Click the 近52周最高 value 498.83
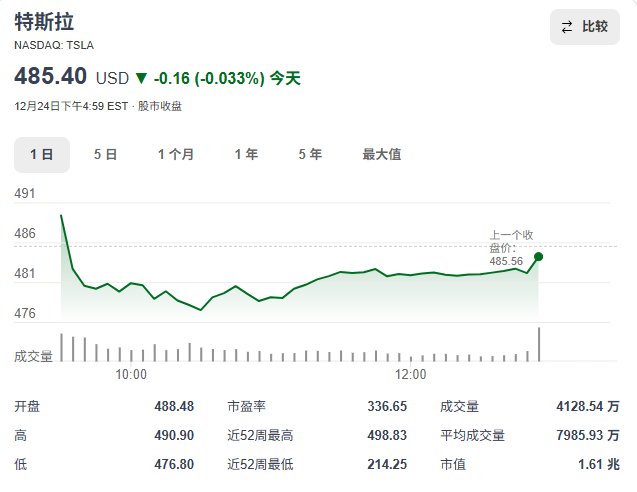Screen dimensions: 637x492 [387, 435]
